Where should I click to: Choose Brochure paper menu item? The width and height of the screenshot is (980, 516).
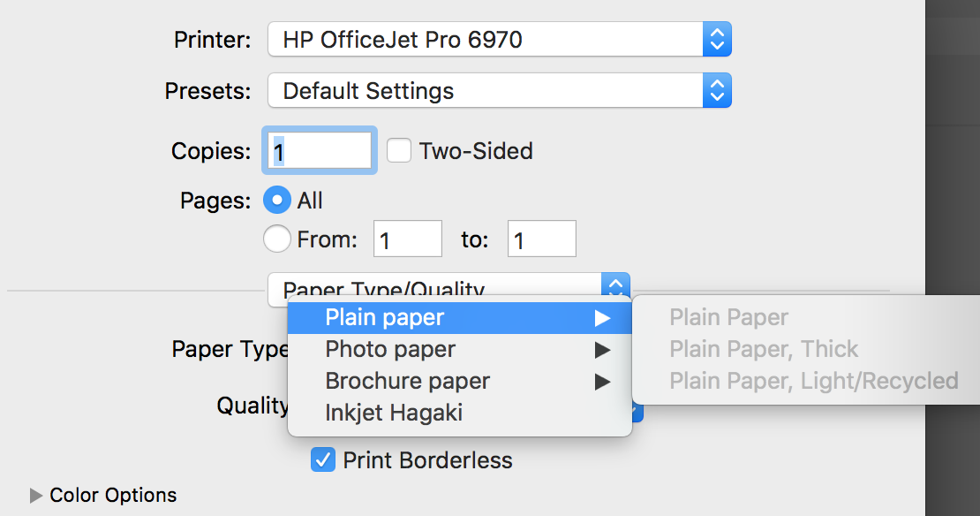[459, 381]
